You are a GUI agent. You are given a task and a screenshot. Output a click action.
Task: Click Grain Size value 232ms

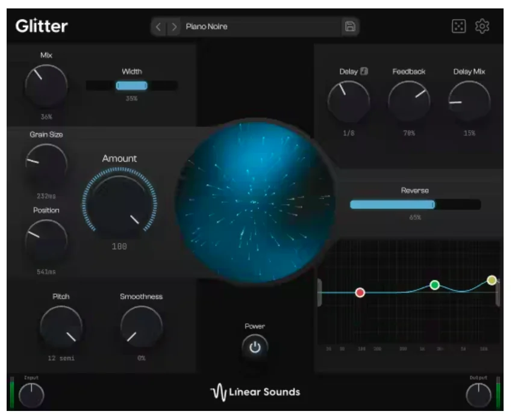point(46,196)
